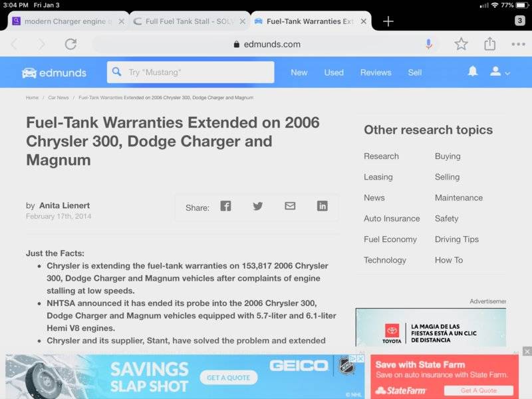Open the notifications bell icon

[473, 71]
